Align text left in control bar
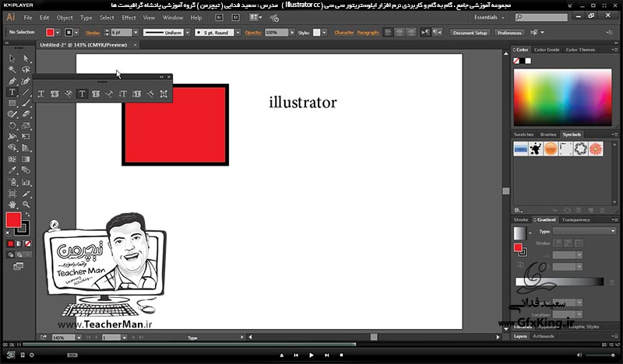 pos(388,33)
